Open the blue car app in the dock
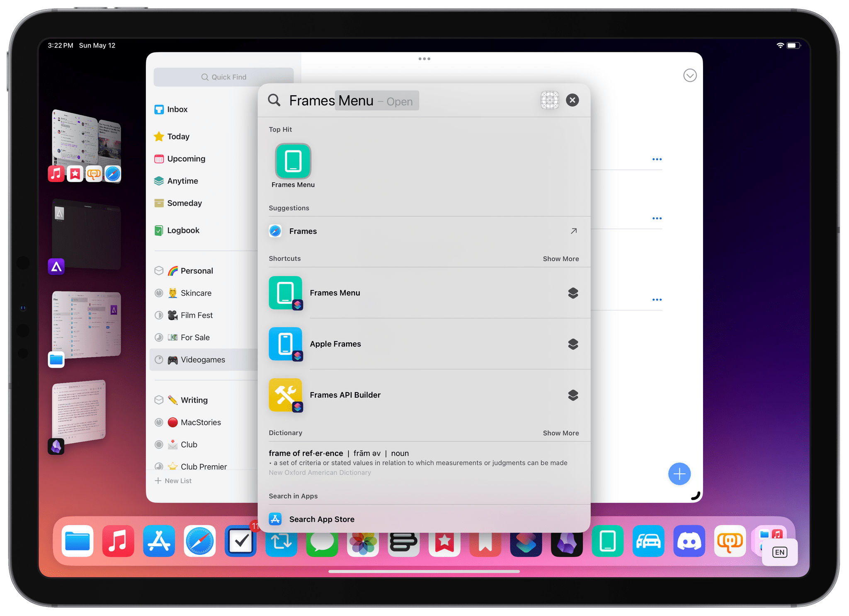Image resolution: width=849 pixels, height=616 pixels. click(x=648, y=541)
